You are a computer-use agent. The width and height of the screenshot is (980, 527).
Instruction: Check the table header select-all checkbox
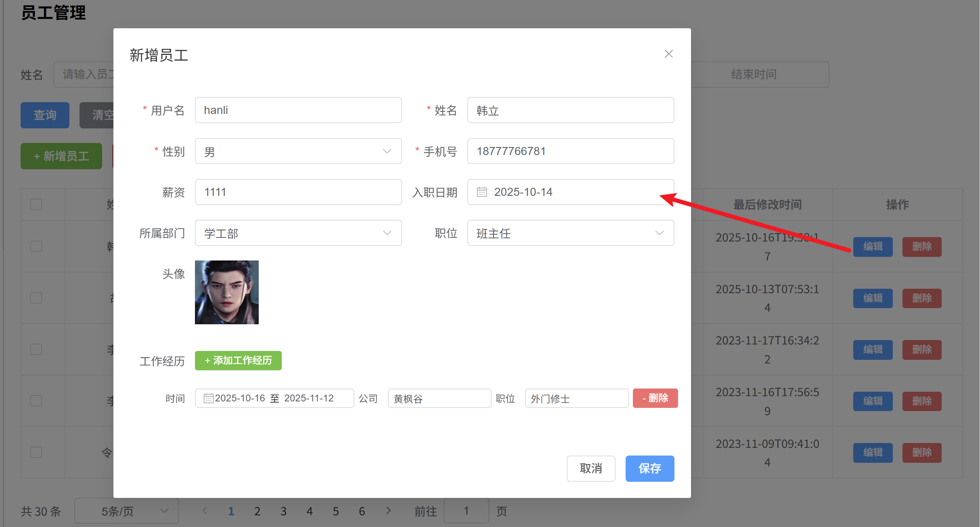(x=36, y=204)
